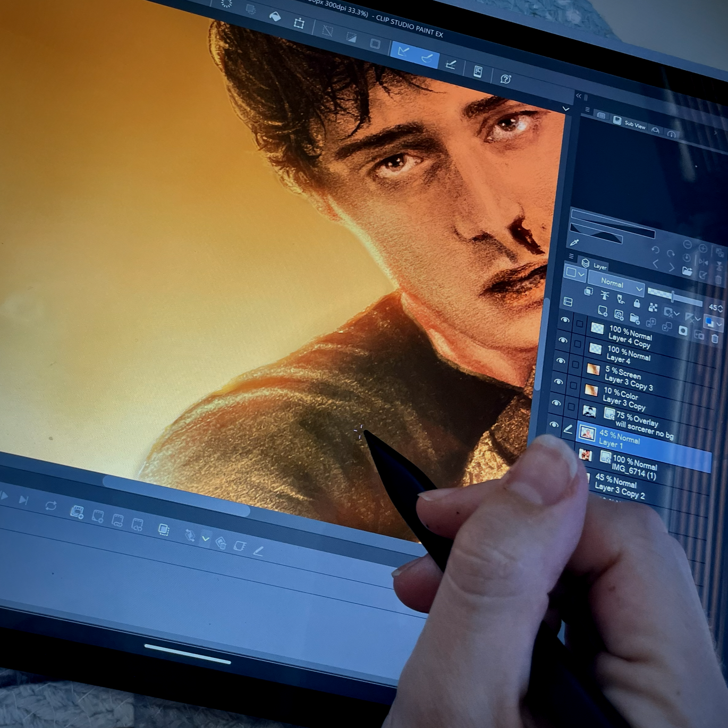The image size is (728, 728).
Task: Expand the command bar overflow chevron
Action: [566, 109]
